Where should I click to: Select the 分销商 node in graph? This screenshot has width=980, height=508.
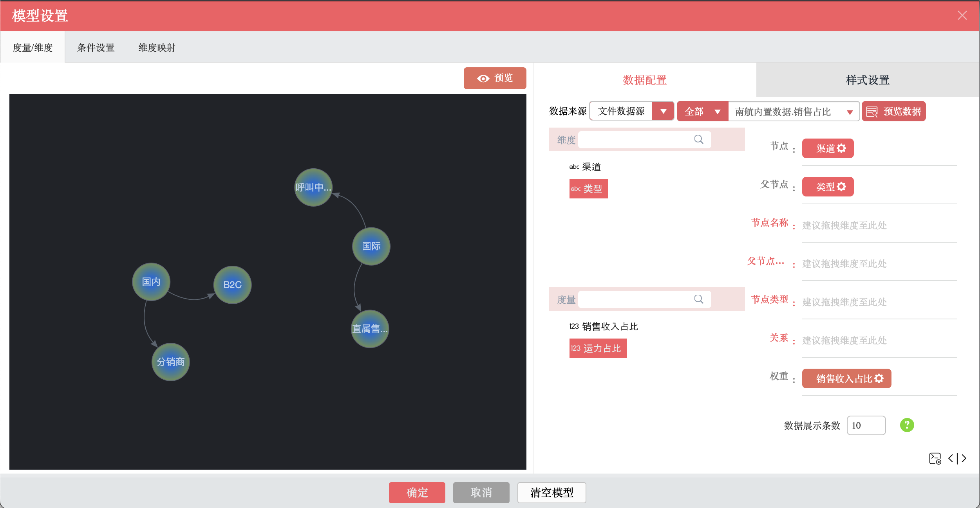[x=171, y=362]
